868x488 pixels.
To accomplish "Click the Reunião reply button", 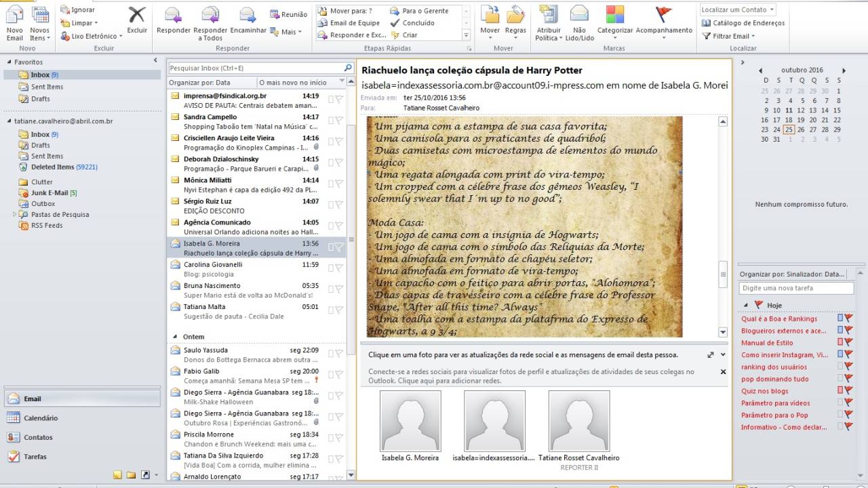I will tap(288, 14).
